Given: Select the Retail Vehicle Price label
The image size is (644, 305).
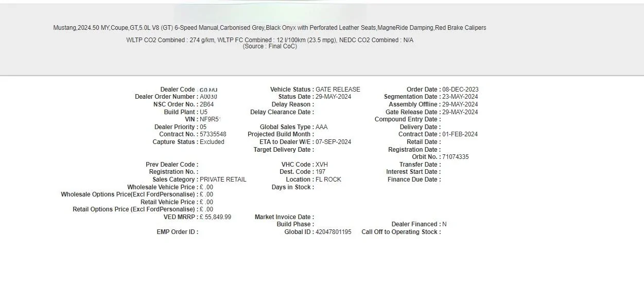Looking at the screenshot, I should coord(169,202).
